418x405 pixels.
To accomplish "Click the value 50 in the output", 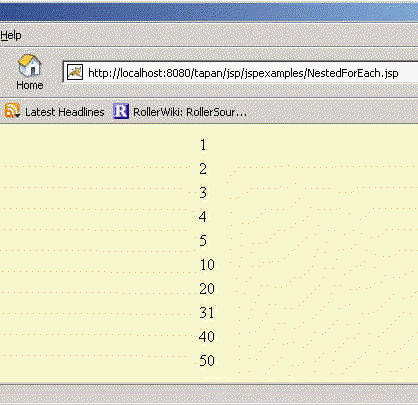I will pos(207,361).
